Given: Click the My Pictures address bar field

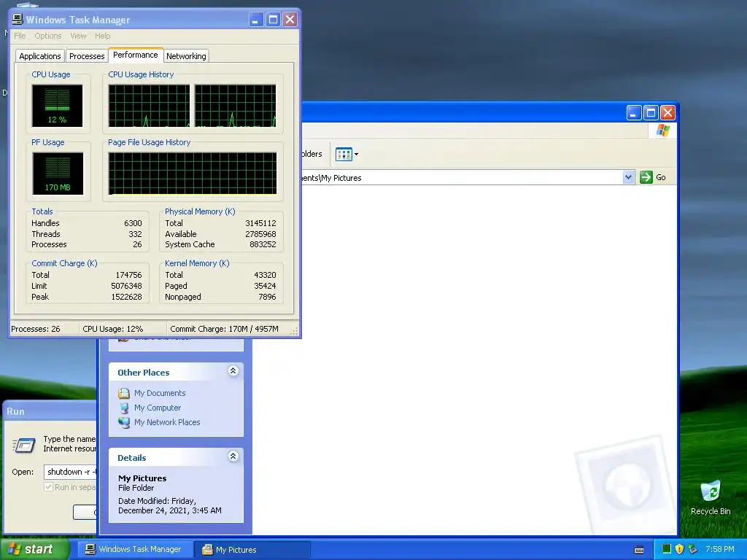Looking at the screenshot, I should coord(461,178).
